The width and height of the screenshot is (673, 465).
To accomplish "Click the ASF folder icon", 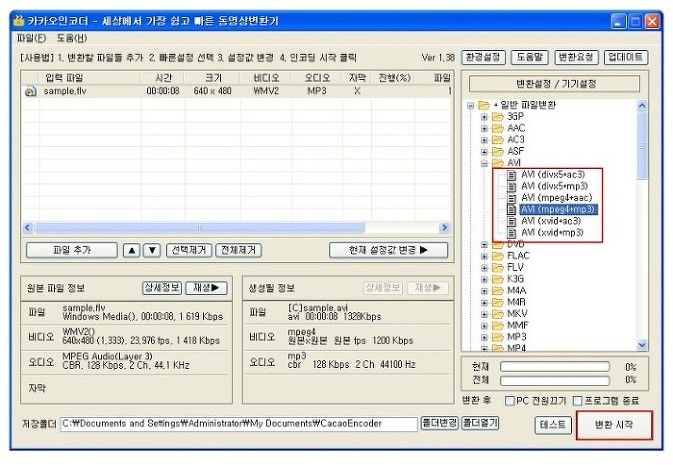I will click(x=497, y=152).
